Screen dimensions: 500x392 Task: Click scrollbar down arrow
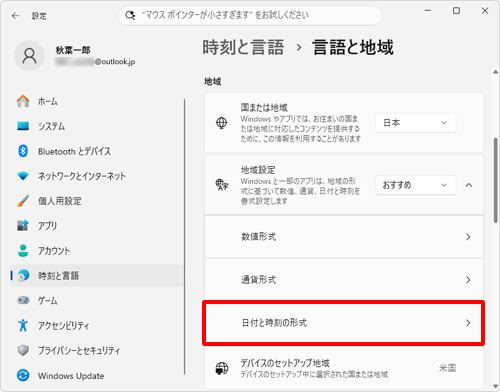click(x=495, y=386)
